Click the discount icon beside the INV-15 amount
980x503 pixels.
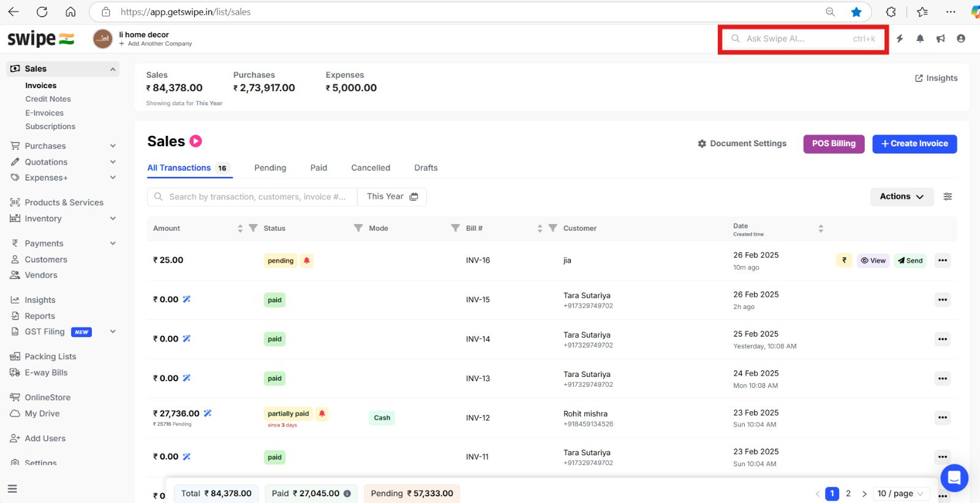(x=187, y=299)
